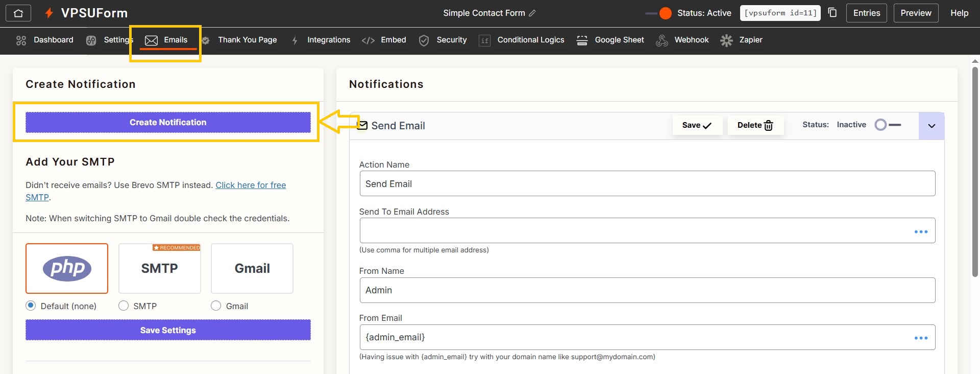Click the Zapier asterisk icon
Image resolution: width=980 pixels, height=374 pixels.
726,40
